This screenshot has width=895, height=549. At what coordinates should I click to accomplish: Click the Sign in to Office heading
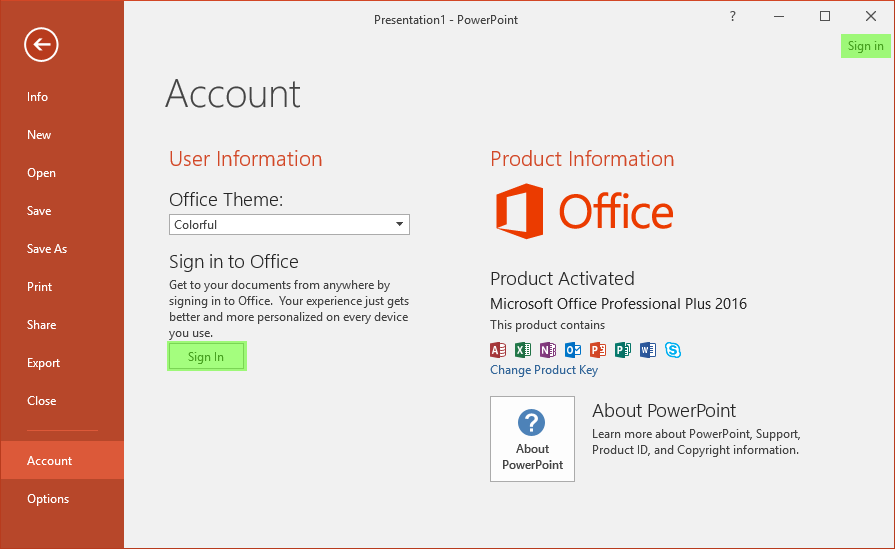233,261
